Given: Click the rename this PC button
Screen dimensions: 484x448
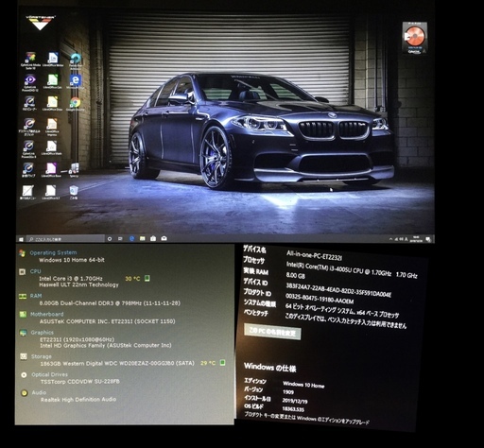Looking at the screenshot, I should point(272,332).
